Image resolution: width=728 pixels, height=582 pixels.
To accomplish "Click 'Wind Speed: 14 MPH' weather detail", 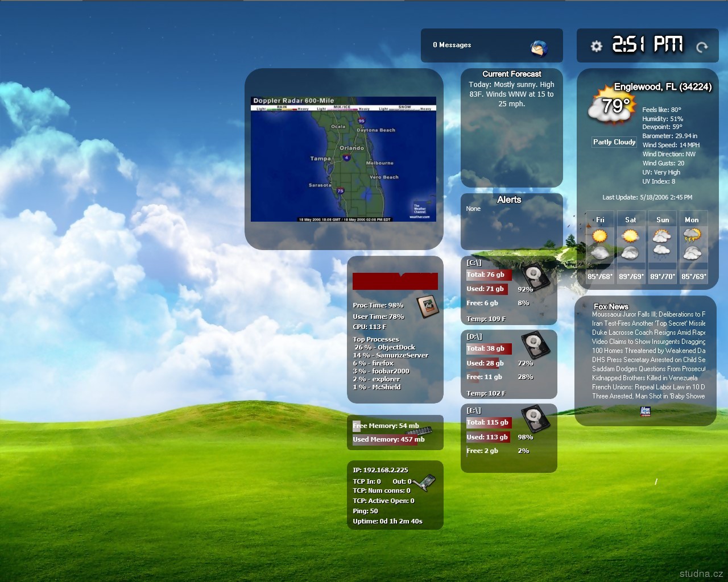I will [671, 145].
